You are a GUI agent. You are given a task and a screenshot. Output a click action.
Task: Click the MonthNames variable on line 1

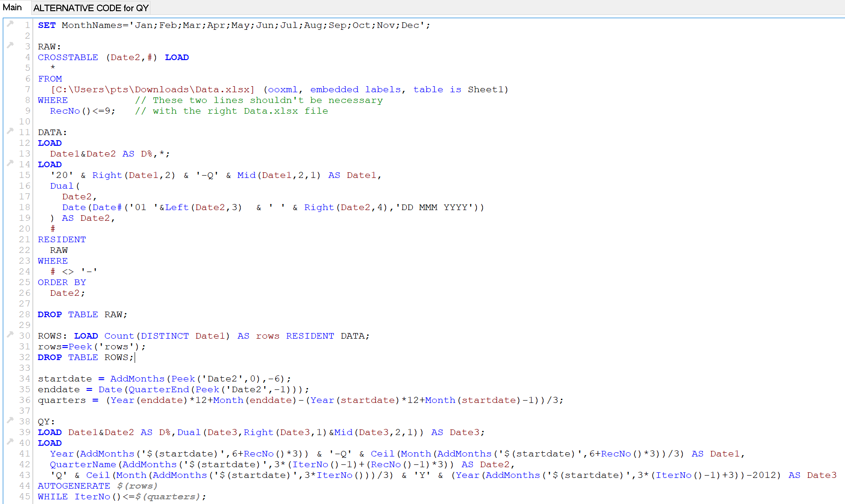[x=92, y=25]
